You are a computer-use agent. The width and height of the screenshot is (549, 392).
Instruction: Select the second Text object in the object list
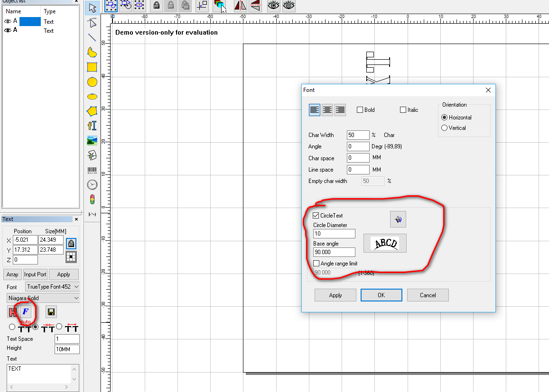point(28,30)
